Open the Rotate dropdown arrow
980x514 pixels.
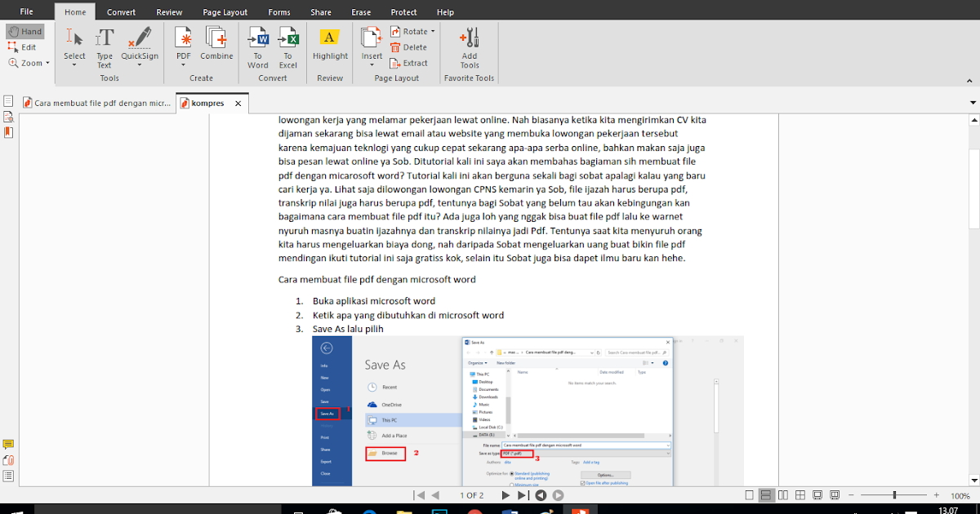[433, 31]
